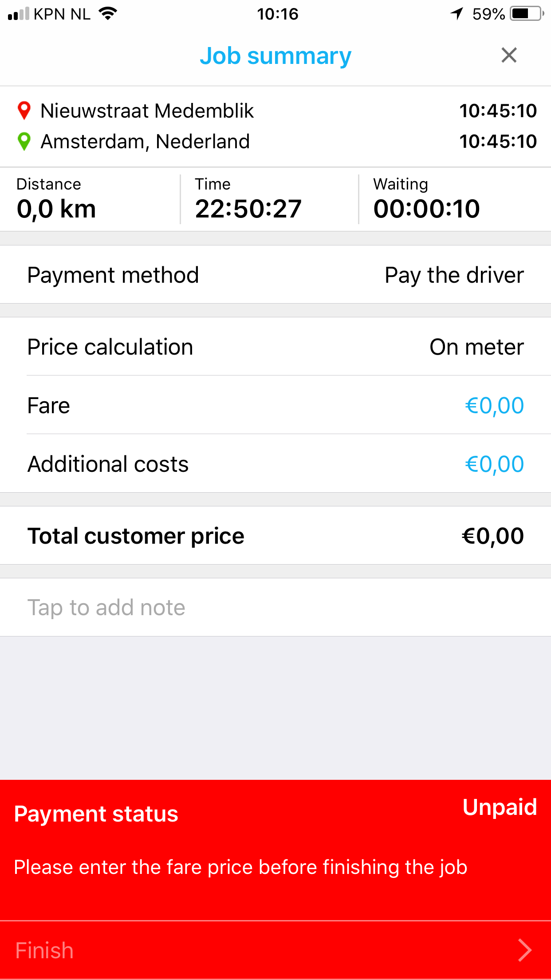Toggle the Unpaid payment status
551x980 pixels.
tap(500, 807)
